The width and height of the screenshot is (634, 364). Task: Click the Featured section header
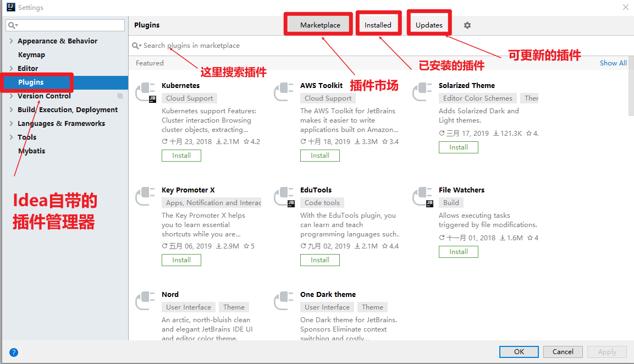click(x=150, y=63)
